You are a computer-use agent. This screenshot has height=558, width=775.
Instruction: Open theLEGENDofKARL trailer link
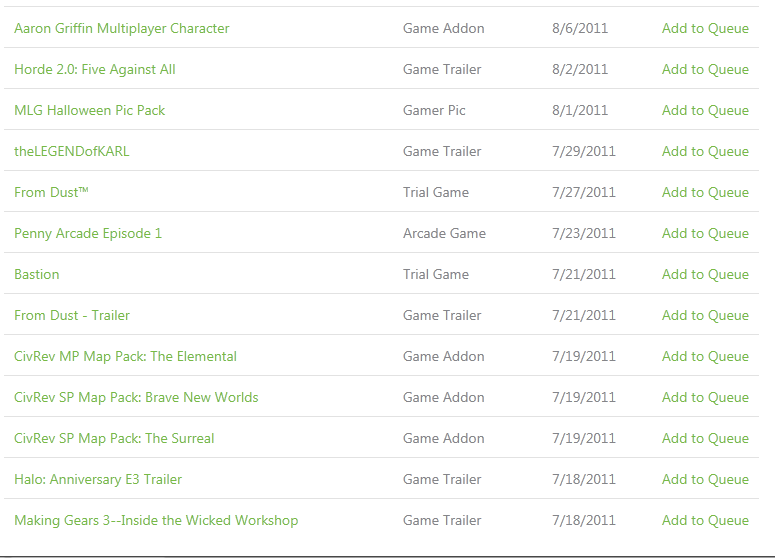point(72,152)
